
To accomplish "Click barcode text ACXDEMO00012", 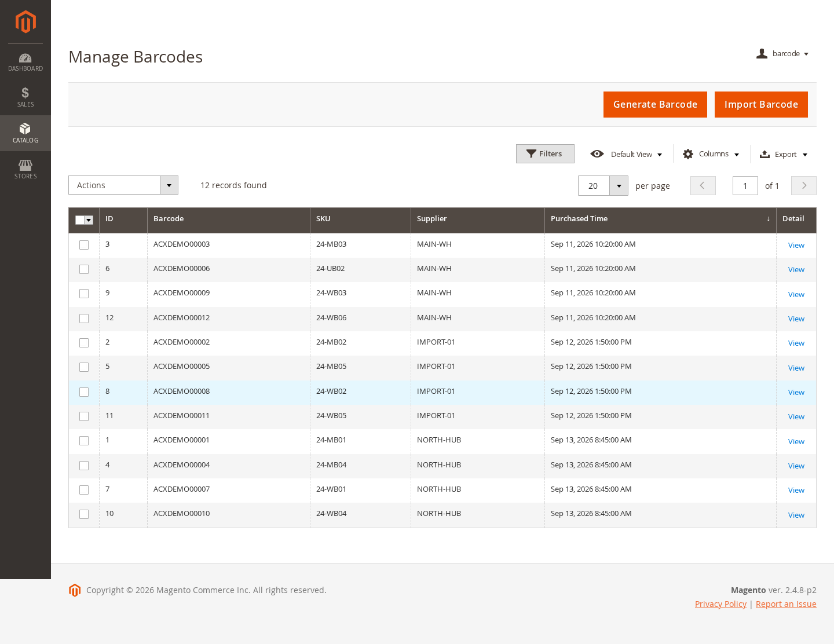I will (x=181, y=318).
